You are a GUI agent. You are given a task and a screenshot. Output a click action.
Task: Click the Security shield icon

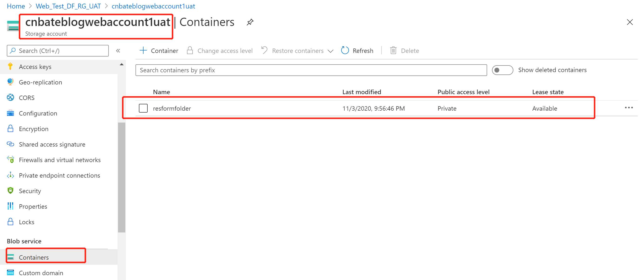tap(10, 190)
